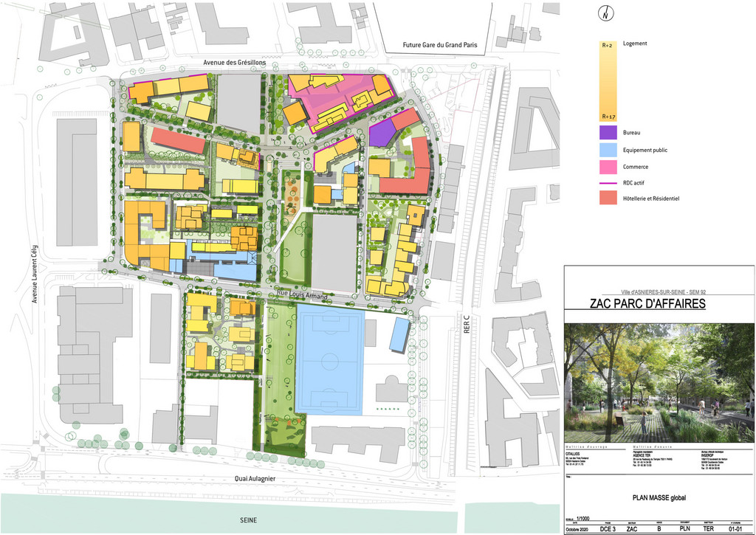Open the Logement legend entry
Viewport: 756px width, 535px height.
tap(633, 44)
